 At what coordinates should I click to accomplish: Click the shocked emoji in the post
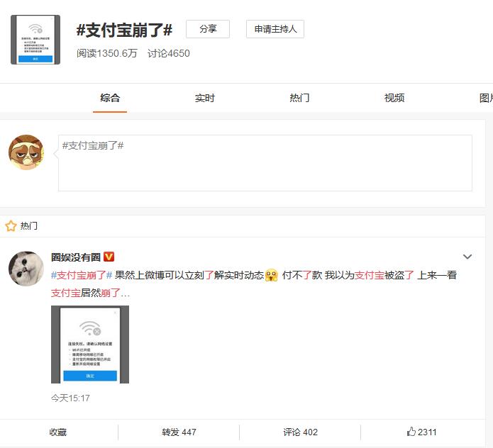(272, 275)
